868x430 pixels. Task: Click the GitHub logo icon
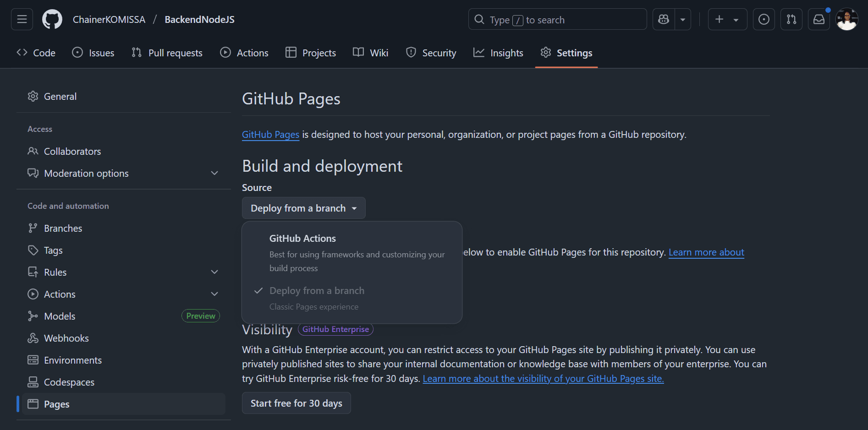52,19
